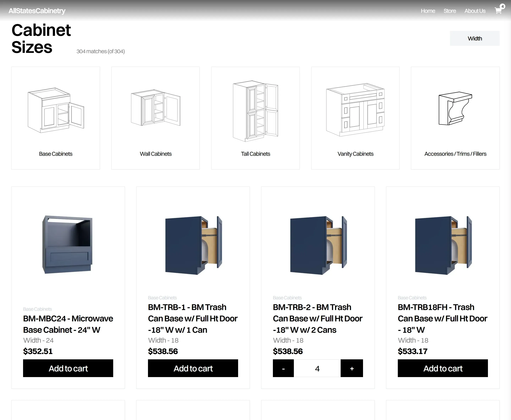Open the shopping cart icon

tap(498, 11)
